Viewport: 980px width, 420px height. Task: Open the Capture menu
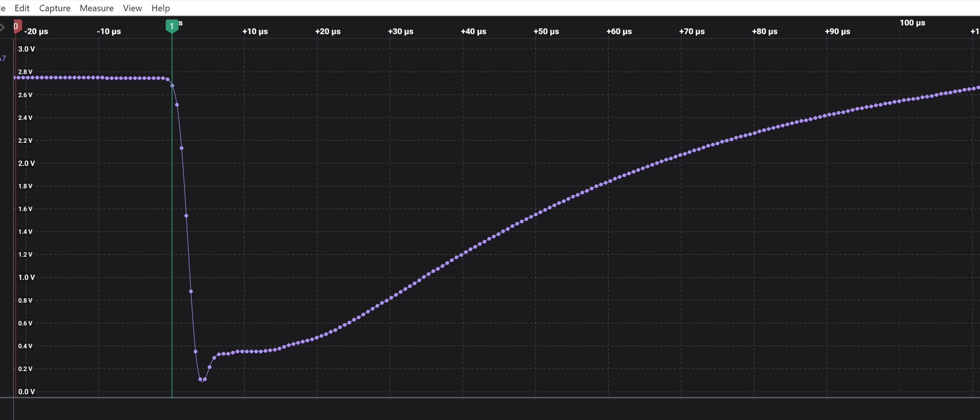pos(55,8)
